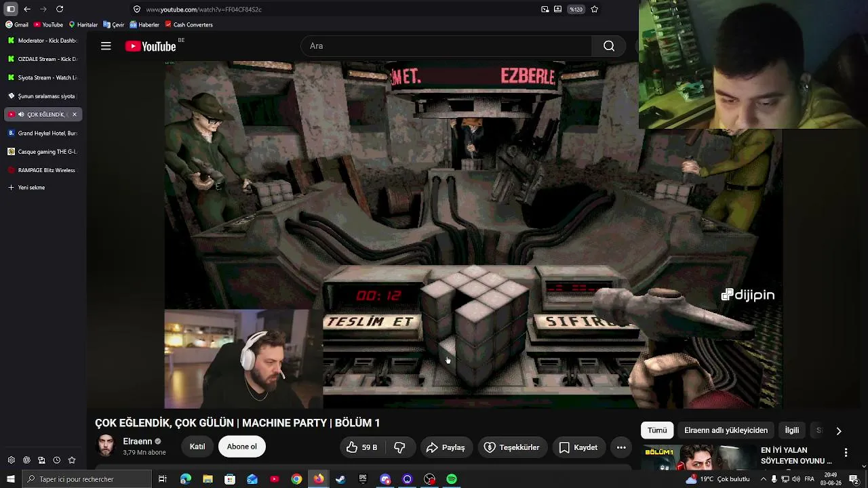
Task: Open EN İYİ YALAN SÖYLEYEN OYUNU video title
Action: [796, 455]
